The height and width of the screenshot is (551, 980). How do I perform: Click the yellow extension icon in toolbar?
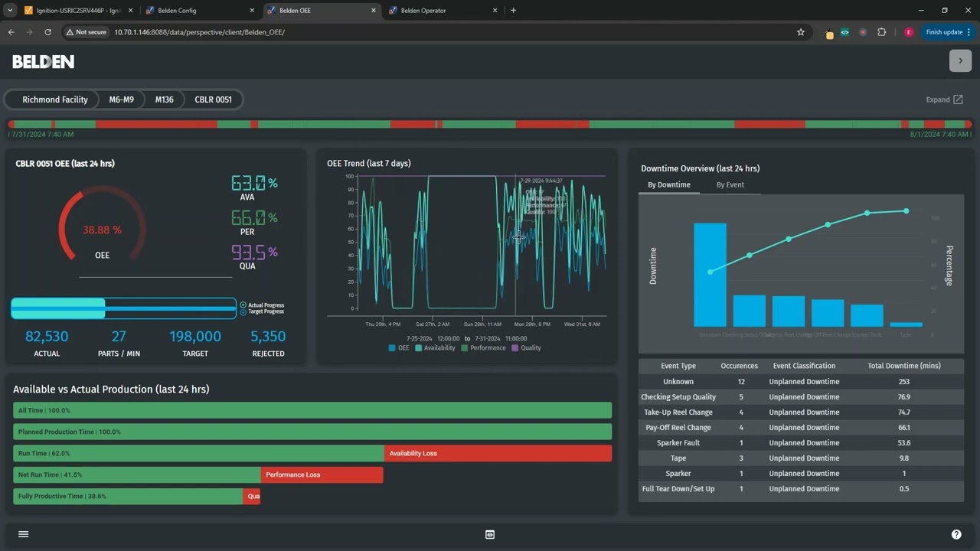coord(830,33)
